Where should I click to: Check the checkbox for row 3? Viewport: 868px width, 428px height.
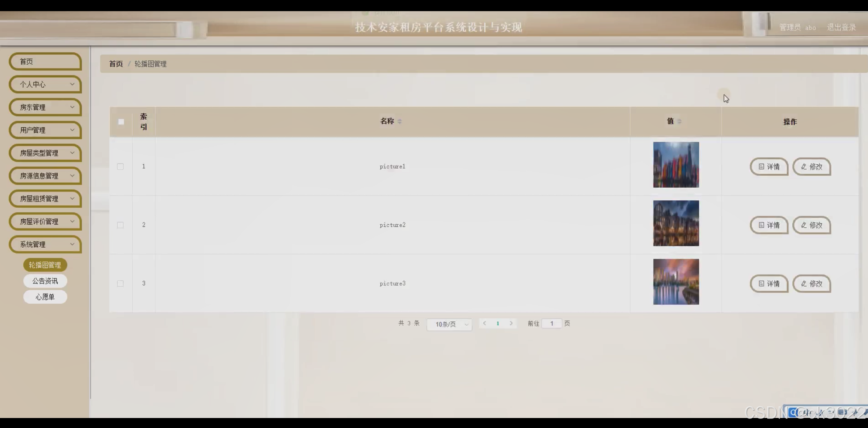120,283
